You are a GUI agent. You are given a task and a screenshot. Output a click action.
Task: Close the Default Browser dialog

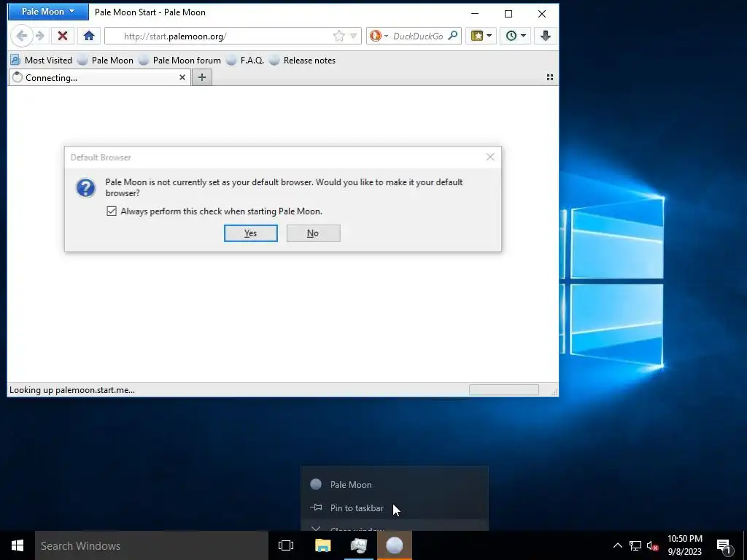(x=490, y=157)
